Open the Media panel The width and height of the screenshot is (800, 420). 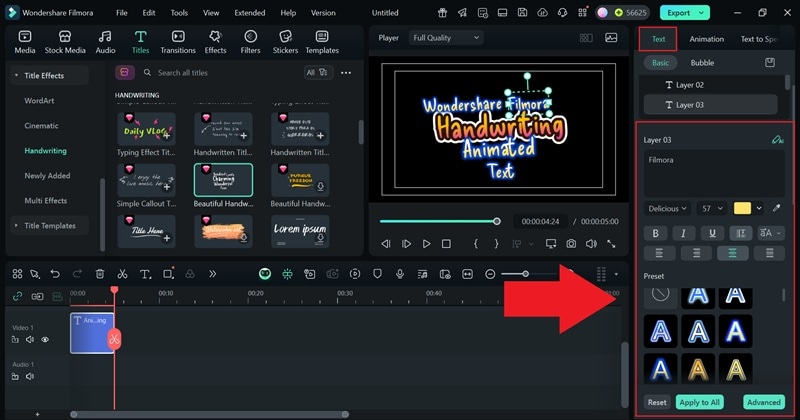coord(24,42)
